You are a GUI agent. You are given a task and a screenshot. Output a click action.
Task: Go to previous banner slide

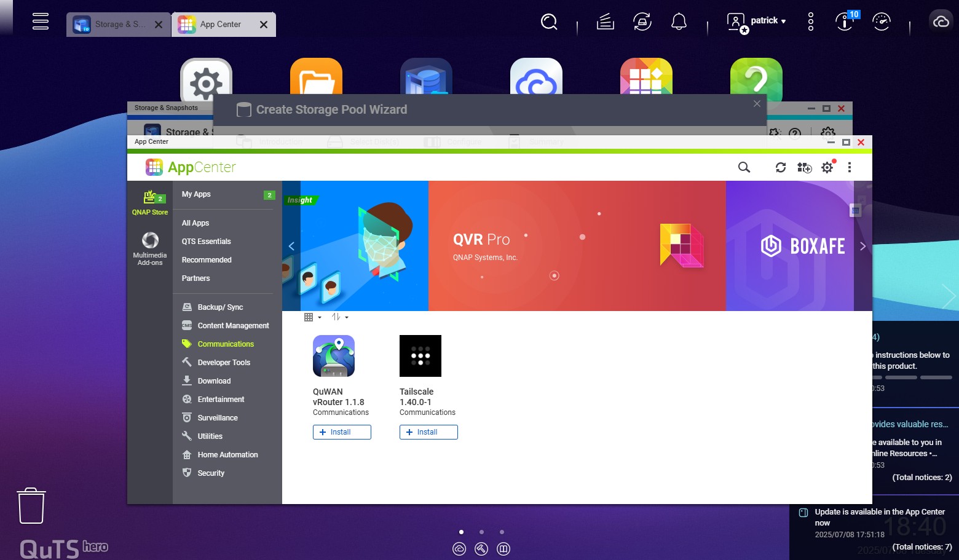coord(291,246)
